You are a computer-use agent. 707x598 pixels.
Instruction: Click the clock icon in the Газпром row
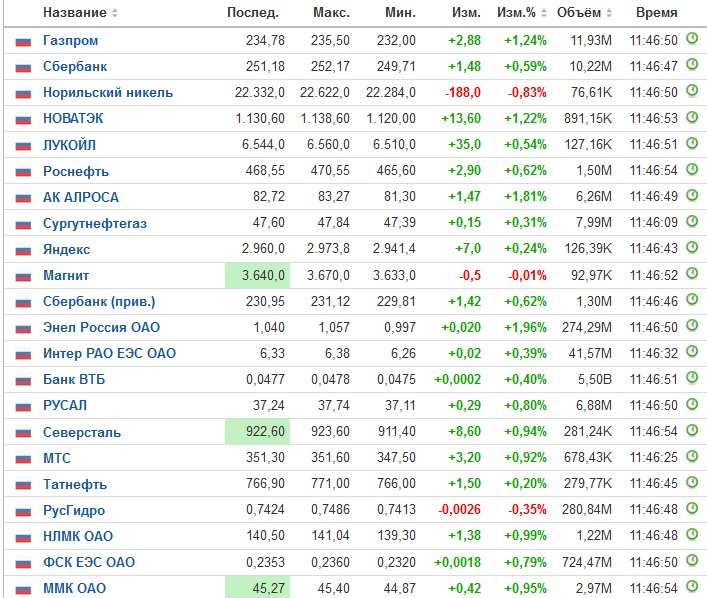pos(692,38)
